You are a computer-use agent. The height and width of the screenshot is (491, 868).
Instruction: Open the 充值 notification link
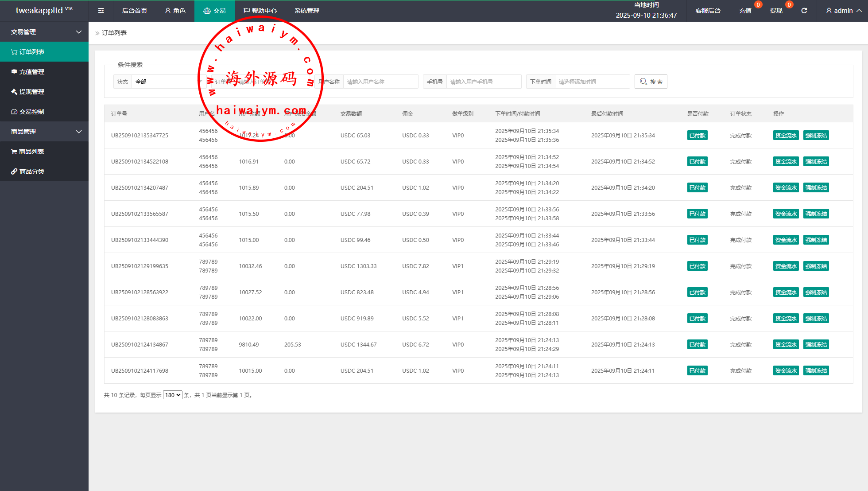click(745, 11)
